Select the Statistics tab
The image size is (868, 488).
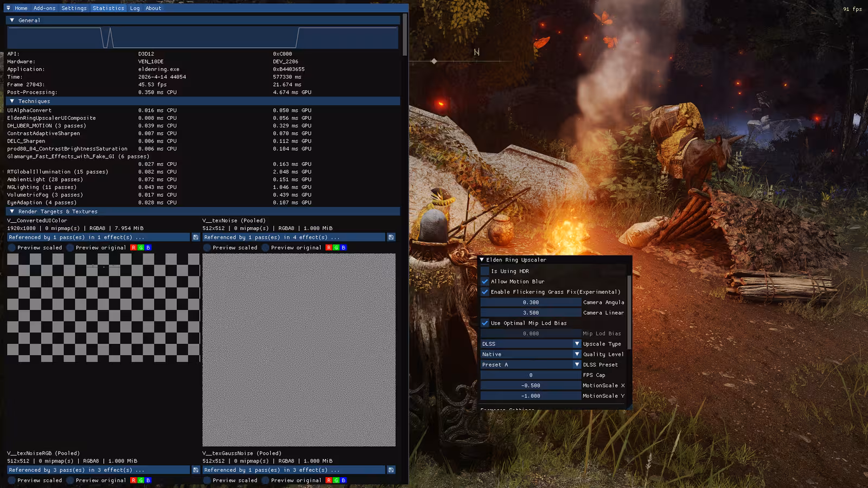(x=108, y=8)
